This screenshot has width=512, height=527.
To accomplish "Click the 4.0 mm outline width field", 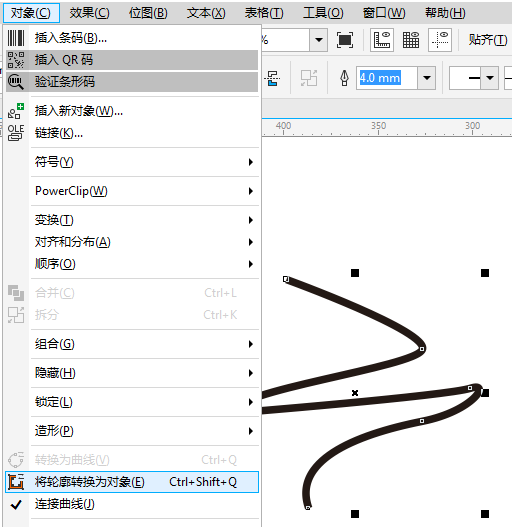I will pos(387,78).
